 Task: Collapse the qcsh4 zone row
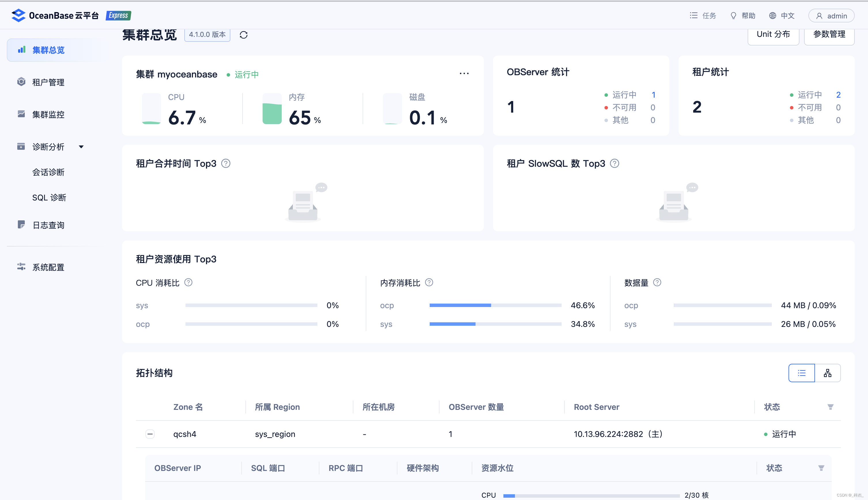(150, 434)
